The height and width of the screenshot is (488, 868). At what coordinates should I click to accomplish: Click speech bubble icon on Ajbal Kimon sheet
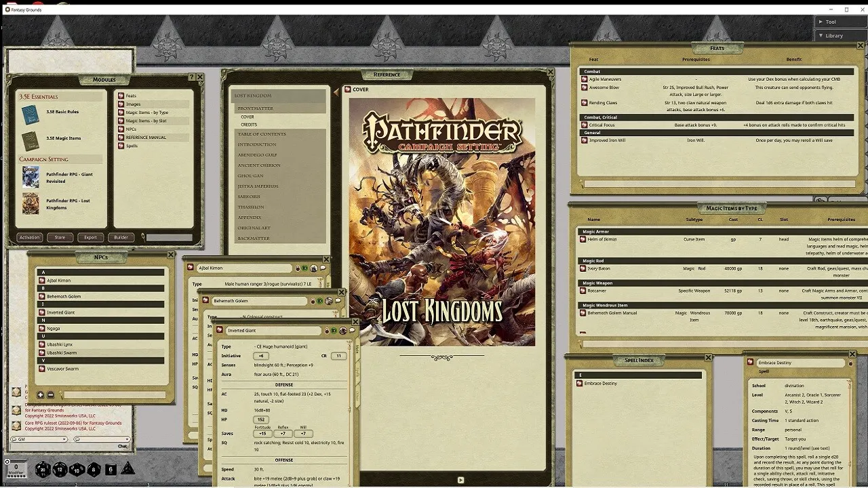[322, 268]
